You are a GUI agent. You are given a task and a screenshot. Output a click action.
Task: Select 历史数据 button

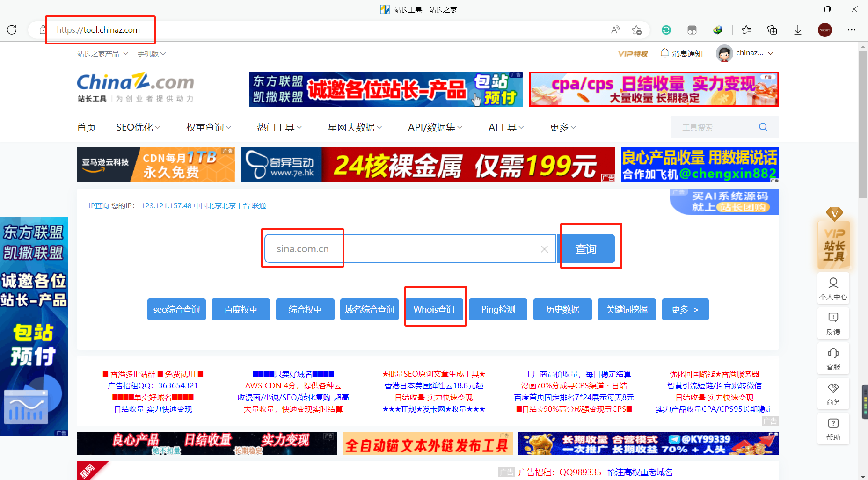(562, 310)
